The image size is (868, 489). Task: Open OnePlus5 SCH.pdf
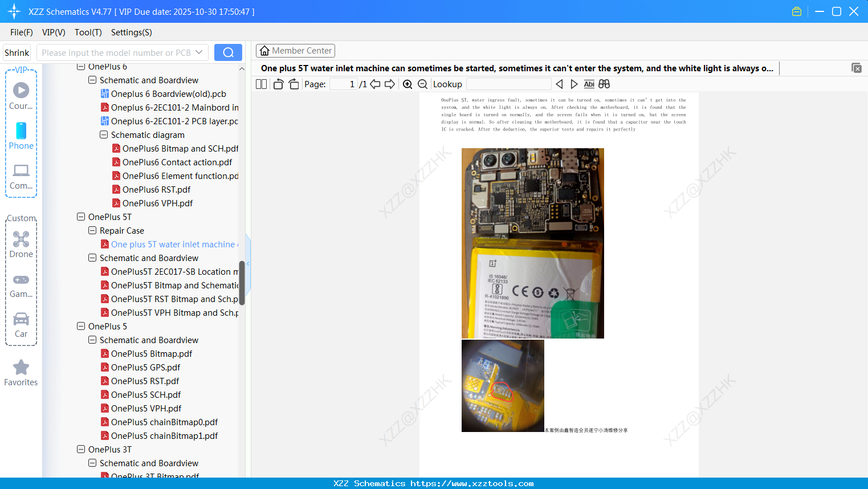tap(141, 395)
